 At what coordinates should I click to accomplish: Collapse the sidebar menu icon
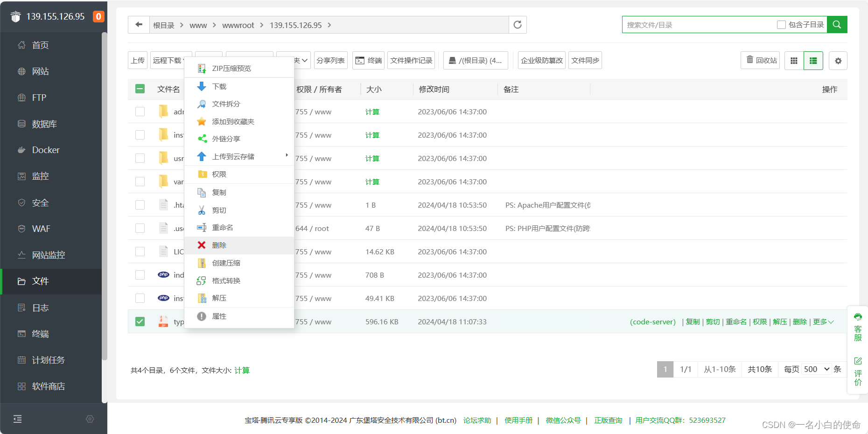(x=18, y=419)
